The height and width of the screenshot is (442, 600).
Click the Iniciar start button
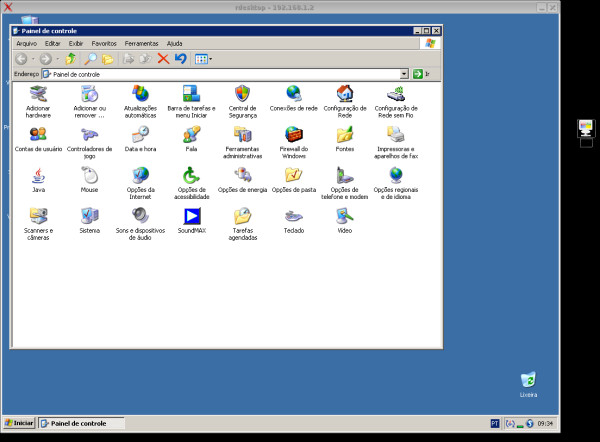click(x=19, y=423)
